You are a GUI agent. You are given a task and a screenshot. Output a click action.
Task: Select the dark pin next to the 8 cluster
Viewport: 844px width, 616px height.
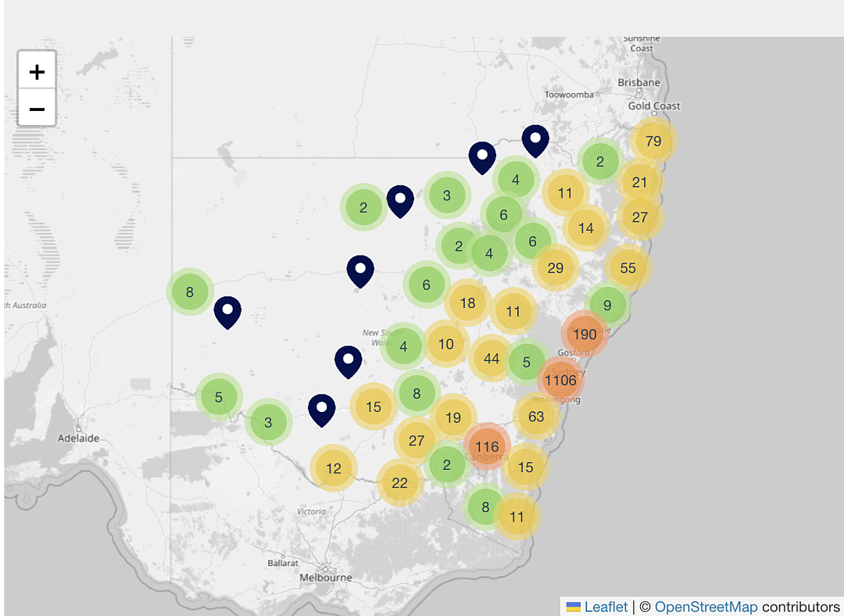(x=227, y=313)
